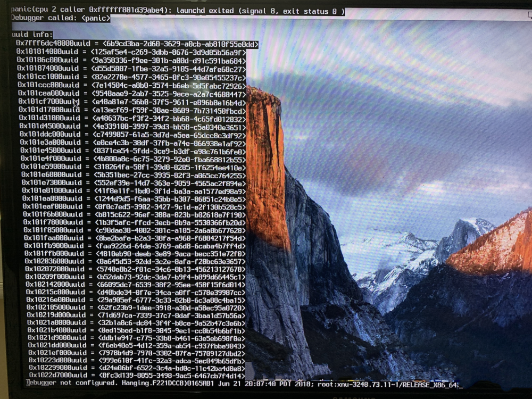Click the uuid value starting 7e14504c
Viewport: 532px width, 399px height.
[169, 86]
